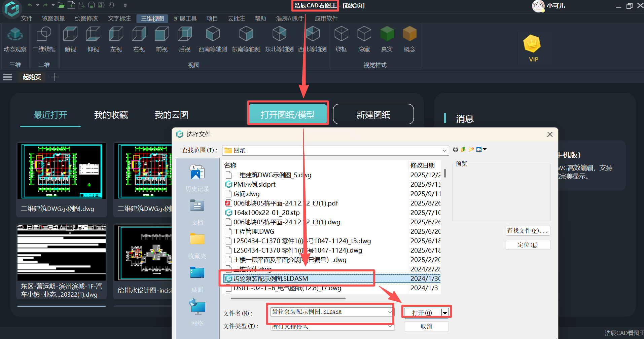
Task: Go to 历史记录 in dialog sidebar
Action: [x=197, y=178]
